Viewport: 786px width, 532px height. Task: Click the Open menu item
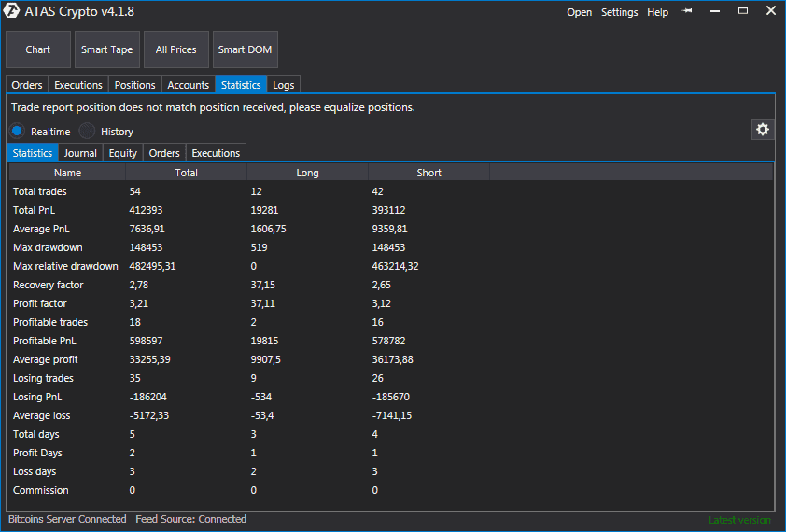(x=579, y=12)
